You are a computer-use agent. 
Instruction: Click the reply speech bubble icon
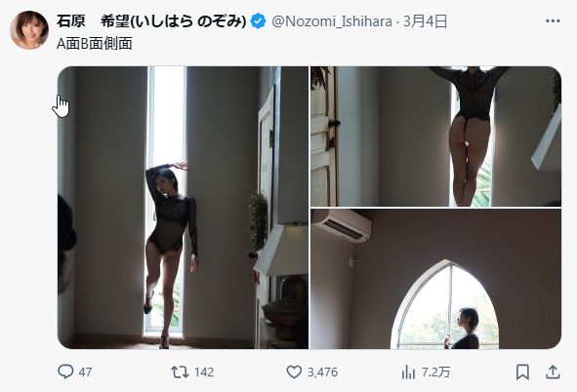click(65, 372)
